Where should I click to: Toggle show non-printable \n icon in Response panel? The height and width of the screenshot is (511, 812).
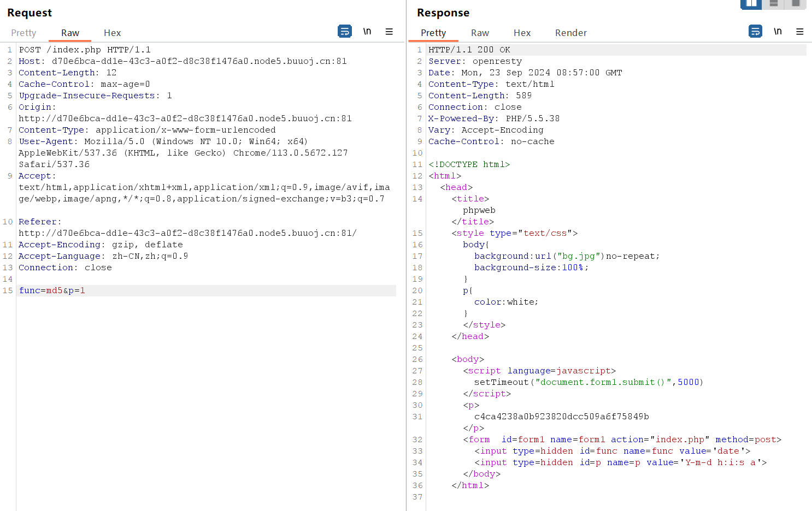778,32
